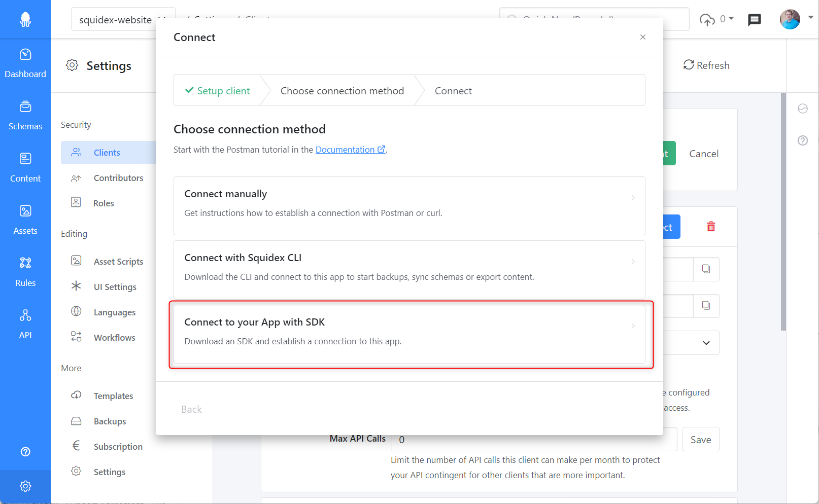The height and width of the screenshot is (504, 819).
Task: Click the Refresh button
Action: [x=706, y=65]
